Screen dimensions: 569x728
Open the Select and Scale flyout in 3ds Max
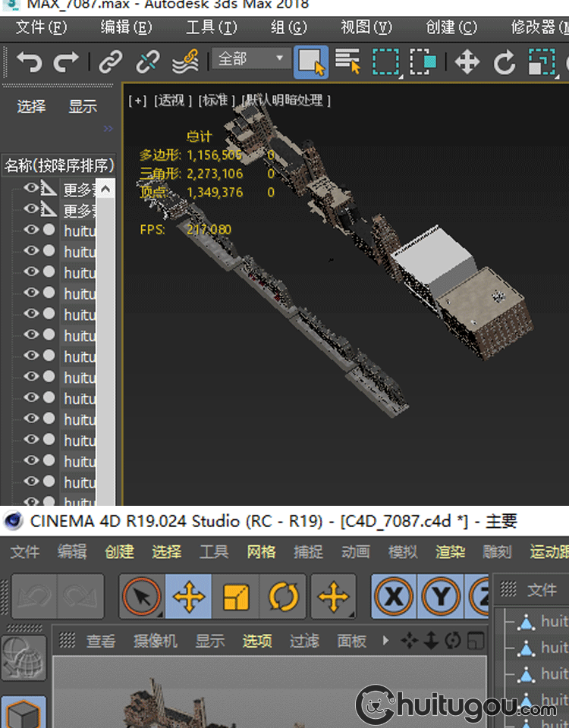click(542, 62)
